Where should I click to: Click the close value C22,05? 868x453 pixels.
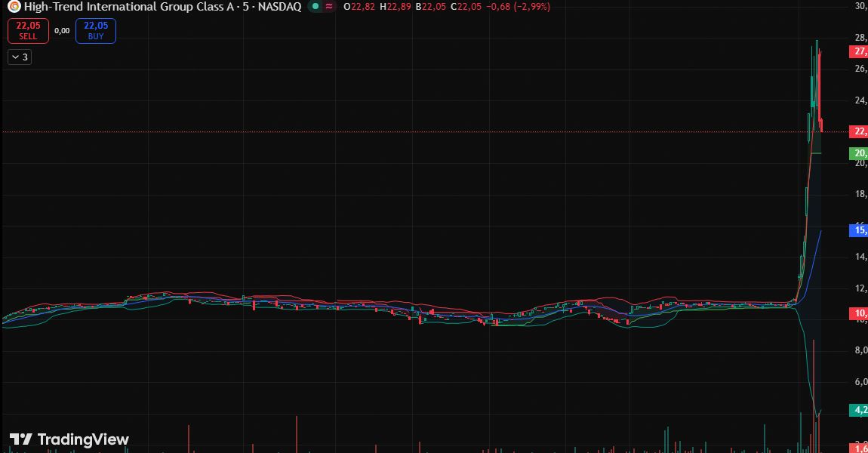[466, 7]
